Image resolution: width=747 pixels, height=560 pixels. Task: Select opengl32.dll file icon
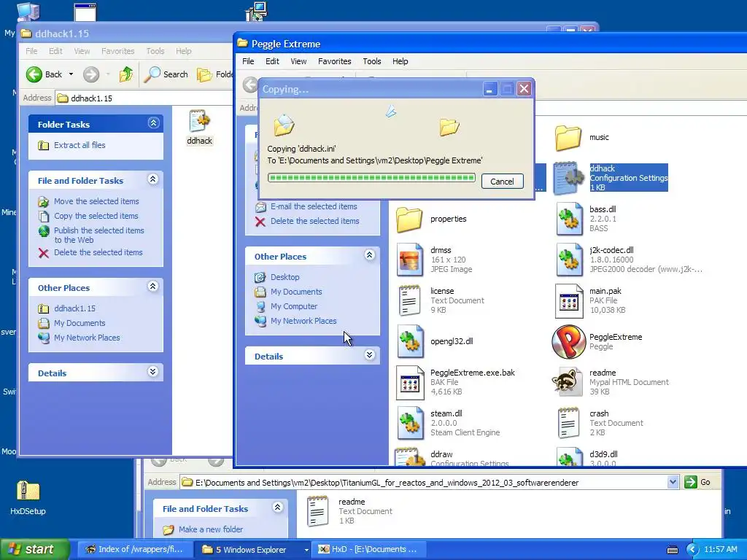[410, 341]
